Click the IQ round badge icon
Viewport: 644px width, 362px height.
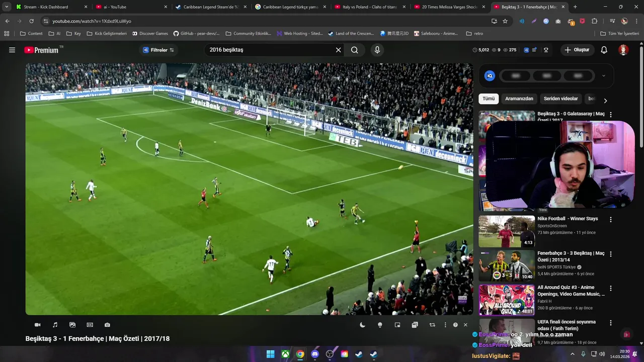(490, 76)
